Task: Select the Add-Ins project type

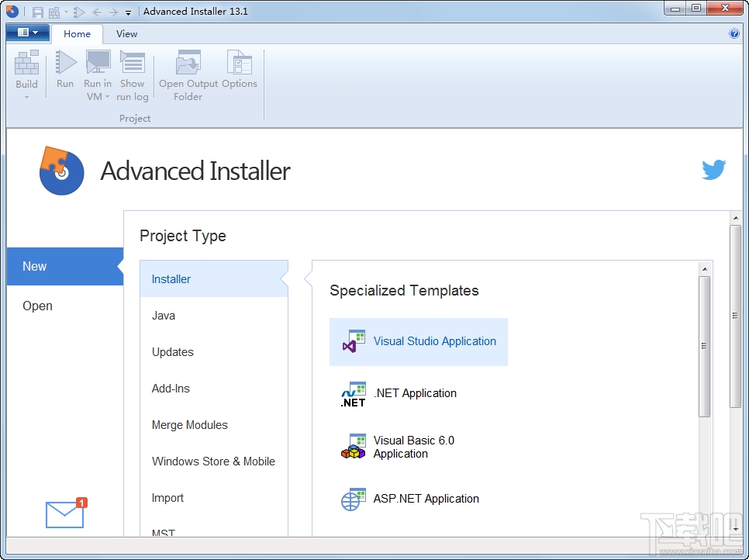Action: click(213, 389)
